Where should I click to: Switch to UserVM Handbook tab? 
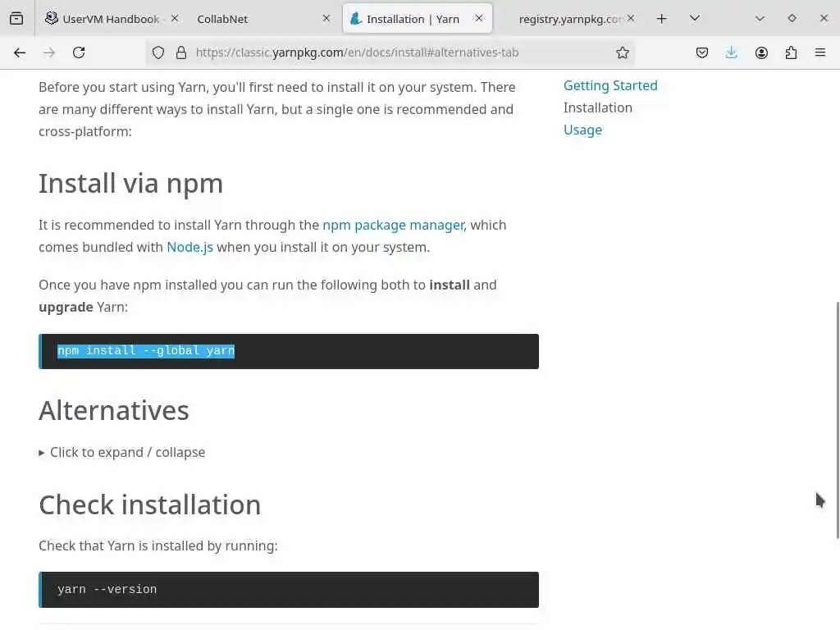(111, 19)
